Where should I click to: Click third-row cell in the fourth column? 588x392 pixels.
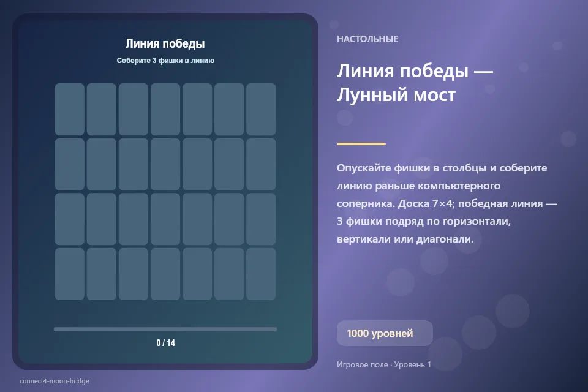click(x=165, y=219)
